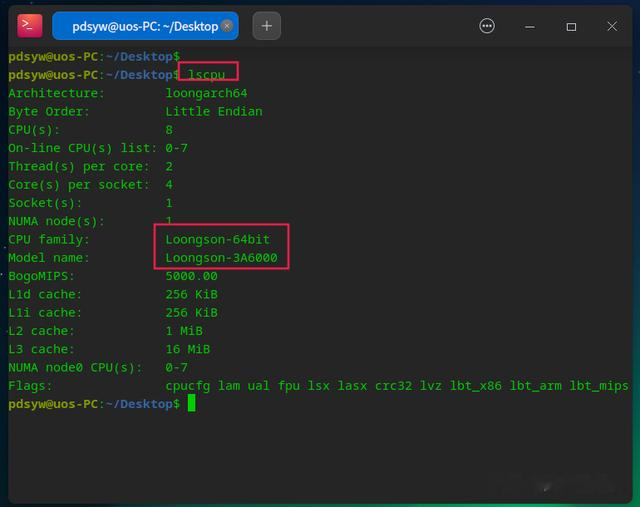The height and width of the screenshot is (507, 640).
Task: Click the lbt_arm flag
Action: pos(536,386)
